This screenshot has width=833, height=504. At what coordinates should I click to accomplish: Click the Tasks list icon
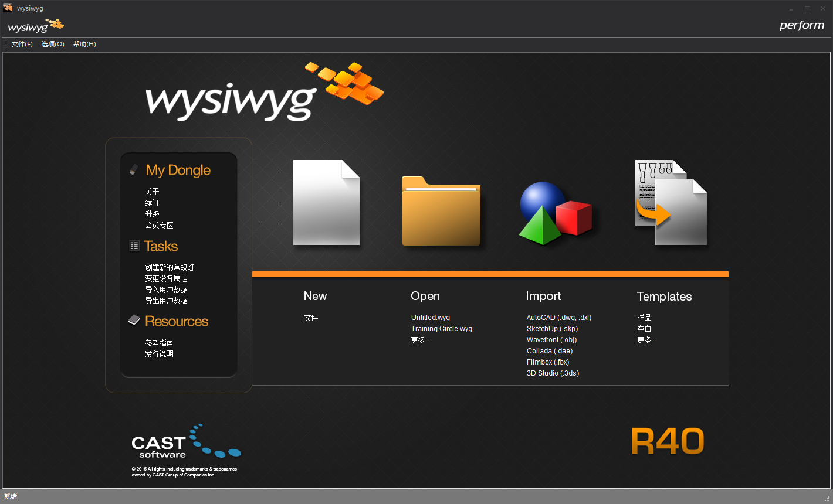(x=134, y=246)
